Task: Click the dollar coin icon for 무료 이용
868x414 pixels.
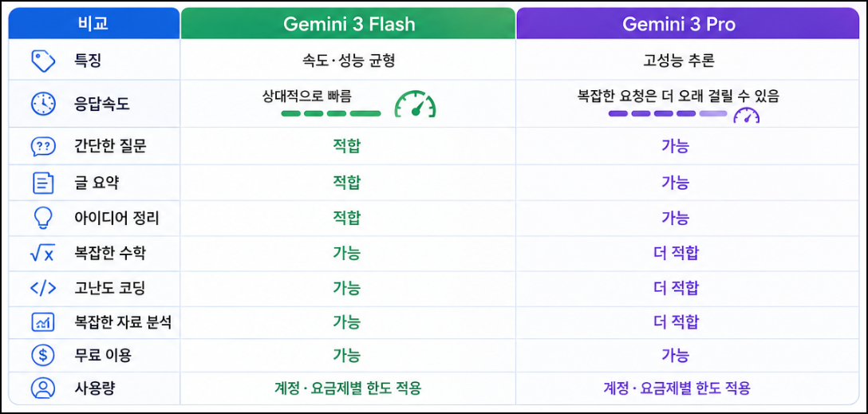Action: pyautogui.click(x=42, y=355)
